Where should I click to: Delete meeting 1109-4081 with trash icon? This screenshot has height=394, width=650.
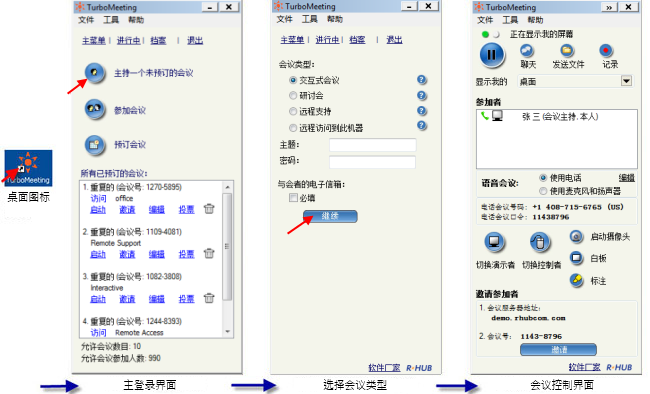(209, 253)
